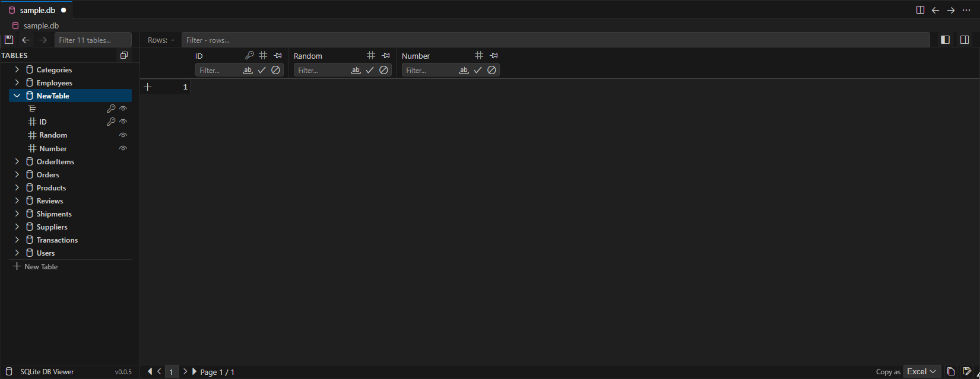This screenshot has width=980, height=379.
Task: Click the sidebar forward arrow
Action: click(43, 40)
